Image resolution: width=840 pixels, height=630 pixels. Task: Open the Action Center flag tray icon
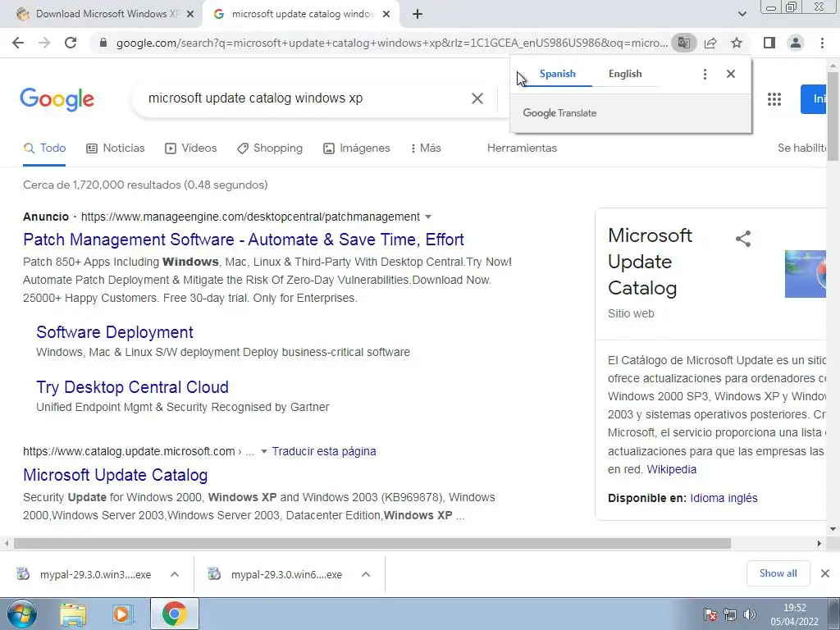[710, 614]
